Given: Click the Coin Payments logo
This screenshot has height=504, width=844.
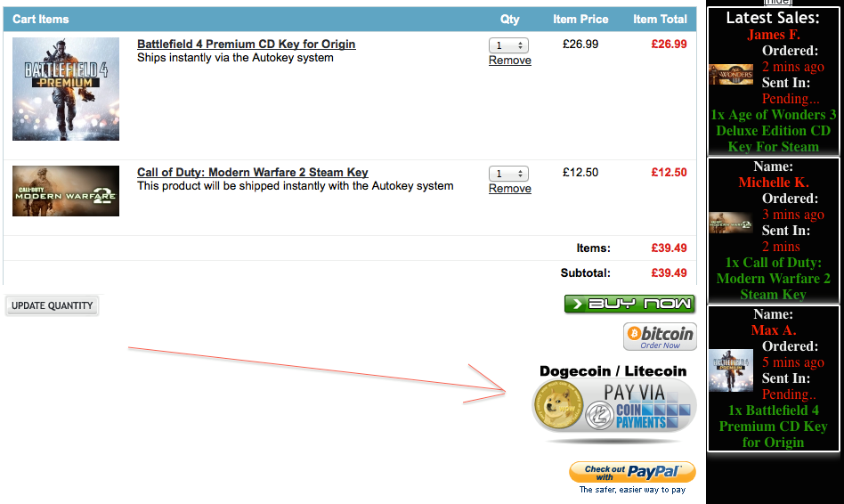Looking at the screenshot, I should [653, 416].
